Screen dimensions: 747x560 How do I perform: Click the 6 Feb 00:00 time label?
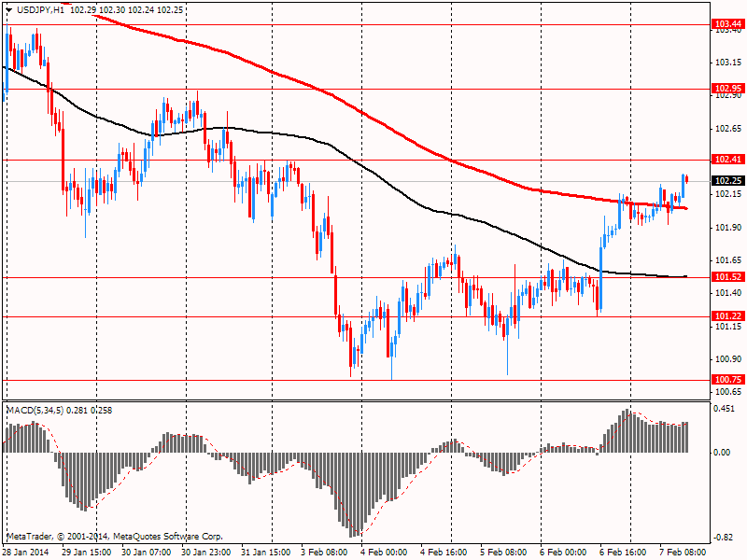click(x=564, y=552)
